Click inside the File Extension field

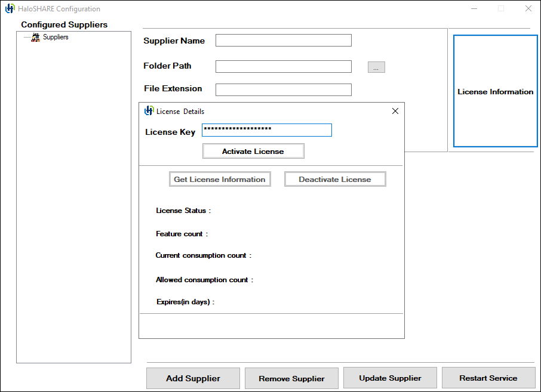point(283,89)
